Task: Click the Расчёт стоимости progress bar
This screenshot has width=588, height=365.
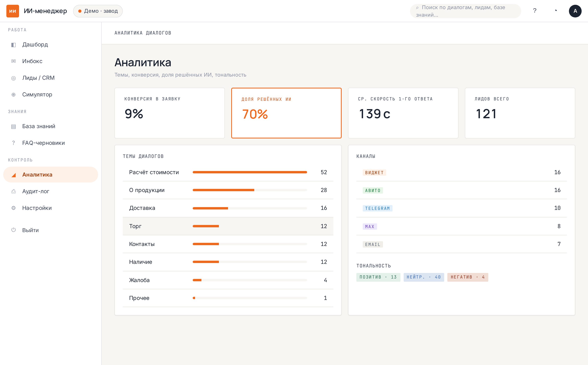Action: tap(250, 172)
